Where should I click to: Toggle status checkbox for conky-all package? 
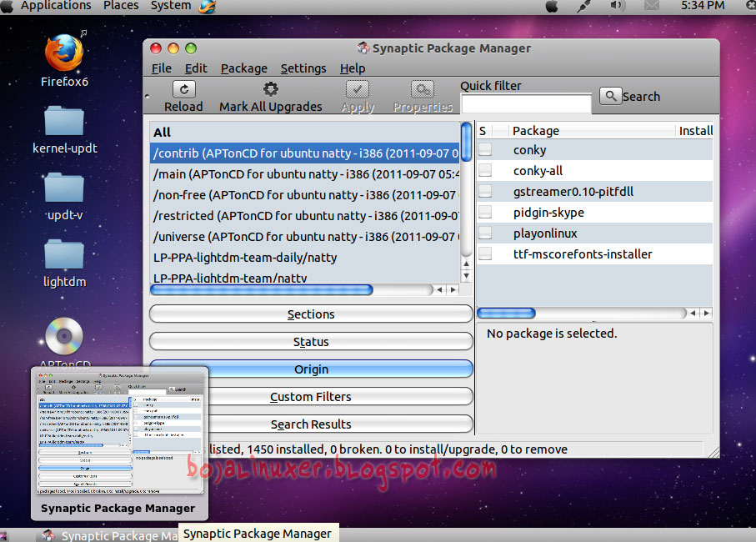click(x=485, y=170)
